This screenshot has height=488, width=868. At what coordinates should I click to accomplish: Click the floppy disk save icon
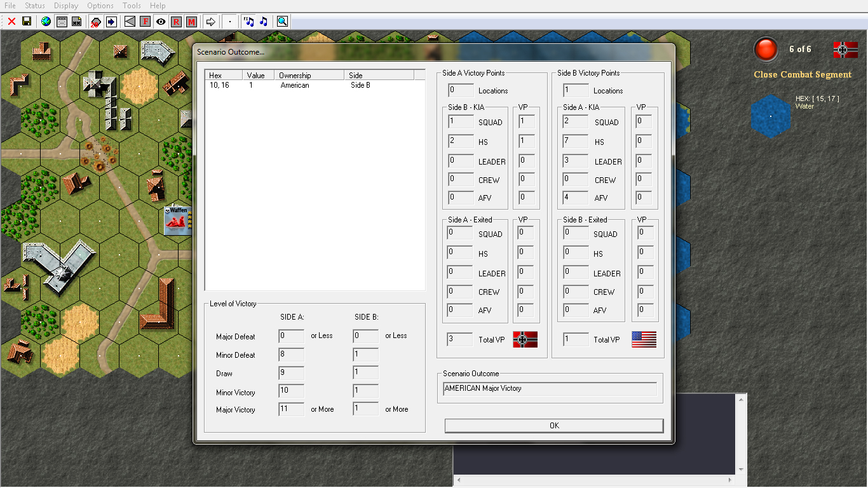27,22
